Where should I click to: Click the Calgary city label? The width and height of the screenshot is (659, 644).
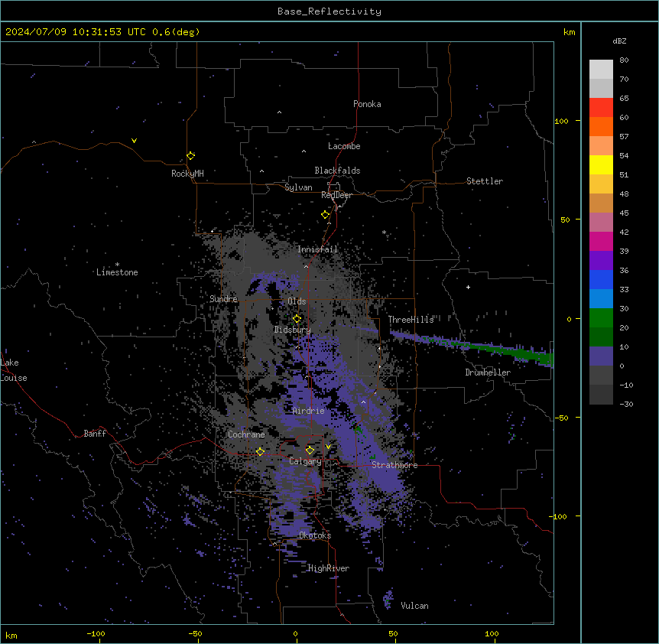coord(305,461)
